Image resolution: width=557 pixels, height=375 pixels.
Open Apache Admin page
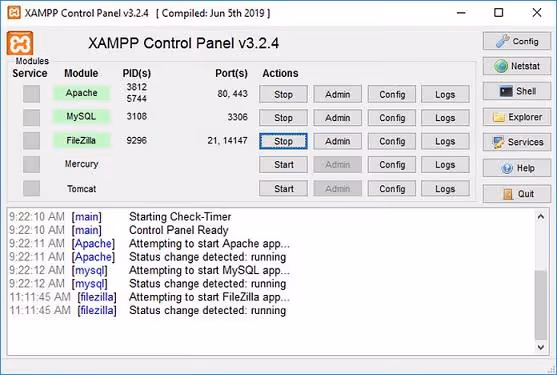tap(337, 94)
